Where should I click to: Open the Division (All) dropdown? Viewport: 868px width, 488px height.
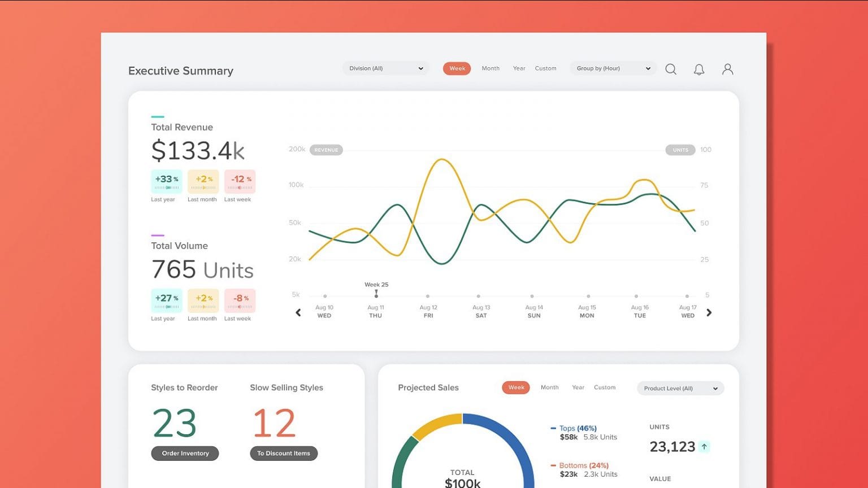pyautogui.click(x=385, y=68)
